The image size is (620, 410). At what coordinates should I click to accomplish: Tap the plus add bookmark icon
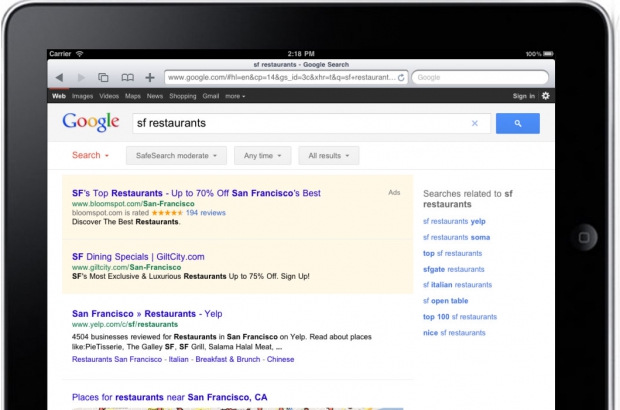click(x=150, y=77)
